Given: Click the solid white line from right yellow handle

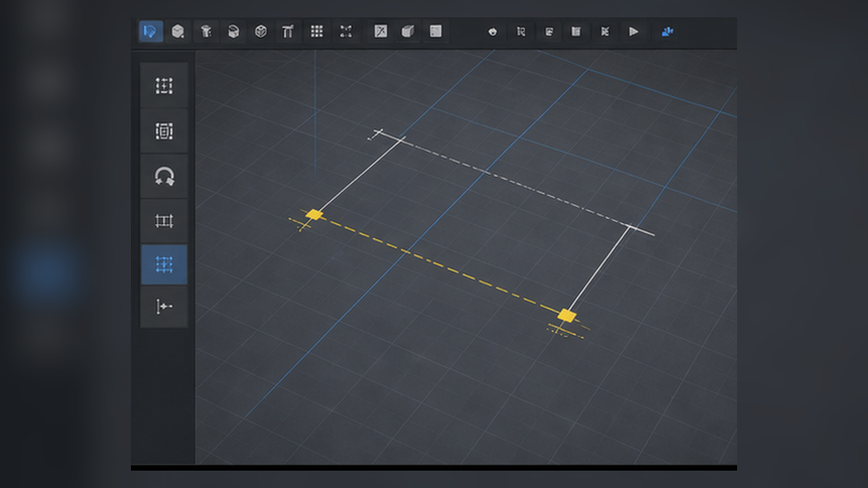Looking at the screenshot, I should [x=598, y=268].
